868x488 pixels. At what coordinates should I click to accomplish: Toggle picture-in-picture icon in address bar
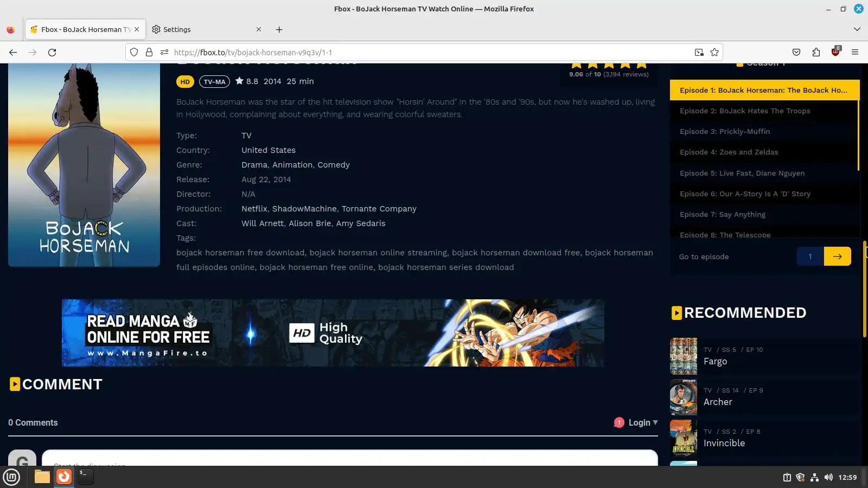click(699, 52)
